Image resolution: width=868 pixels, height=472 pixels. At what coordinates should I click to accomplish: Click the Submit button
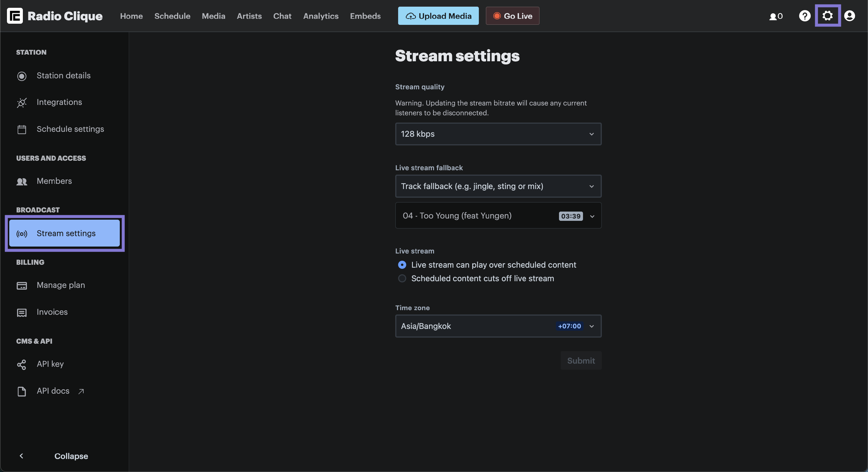pos(581,360)
